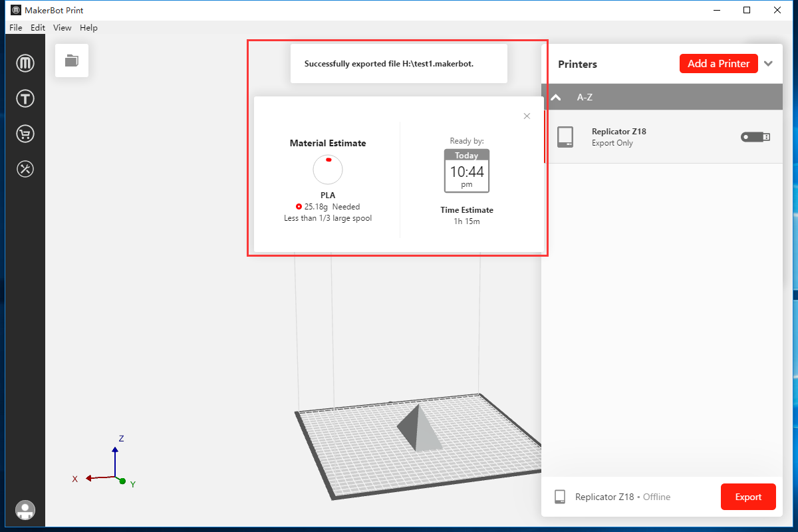798x532 pixels.
Task: Toggle the USB export switch for Replicator Z18
Action: pyautogui.click(x=755, y=136)
